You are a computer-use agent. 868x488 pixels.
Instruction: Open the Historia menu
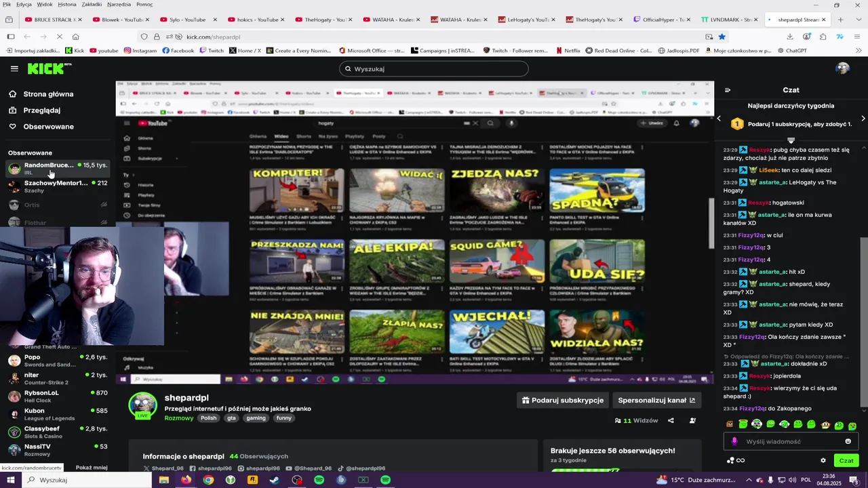click(67, 5)
